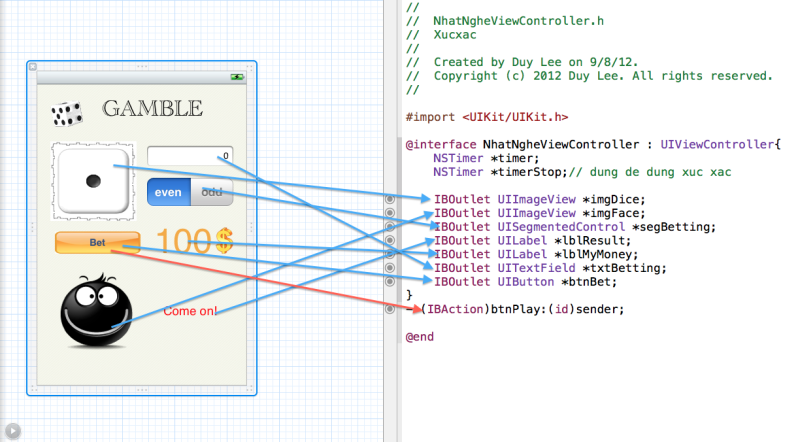Click the connection circle beside the segBetting outlet
This screenshot has height=442, width=798.
[x=390, y=227]
